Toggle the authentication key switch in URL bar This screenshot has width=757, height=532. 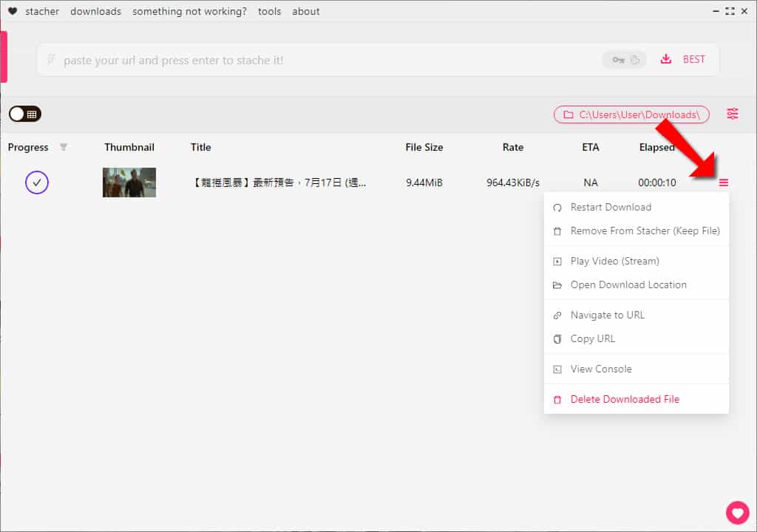624,60
